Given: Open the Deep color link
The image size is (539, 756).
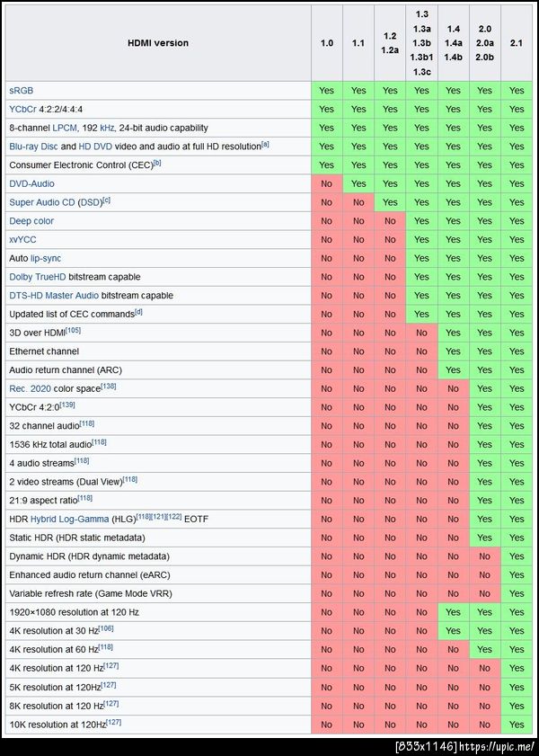Looking at the screenshot, I should pos(31,221).
